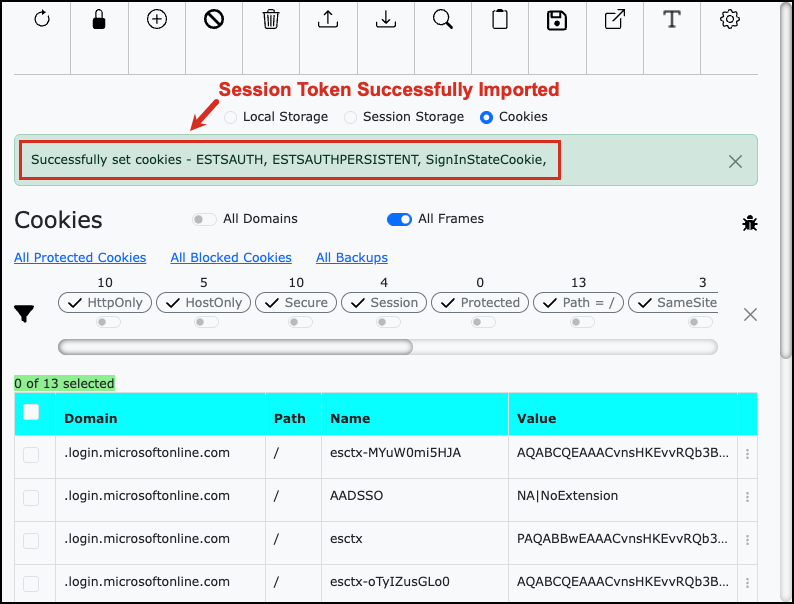Click the floppy disk save icon
The width and height of the screenshot is (794, 604).
[558, 20]
